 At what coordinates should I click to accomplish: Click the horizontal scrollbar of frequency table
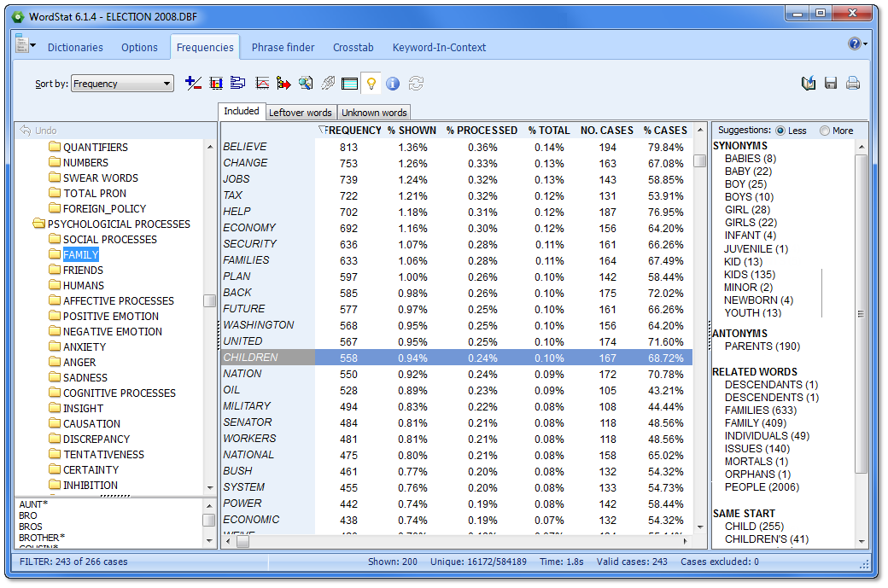pyautogui.click(x=461, y=541)
